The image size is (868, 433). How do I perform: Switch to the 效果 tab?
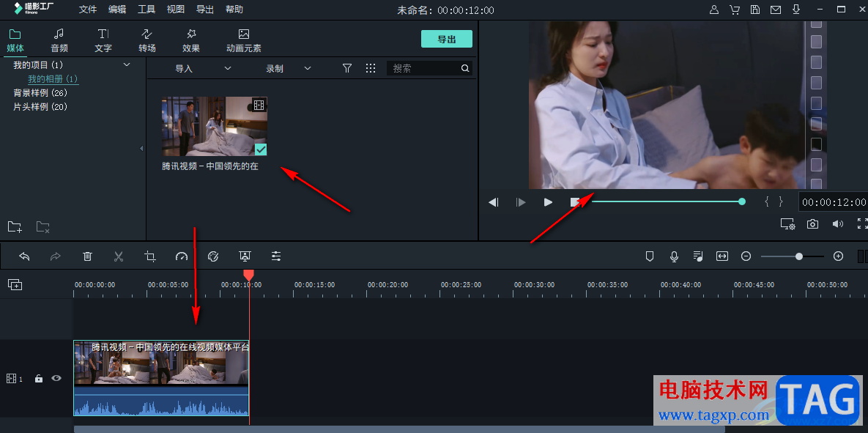pyautogui.click(x=191, y=41)
